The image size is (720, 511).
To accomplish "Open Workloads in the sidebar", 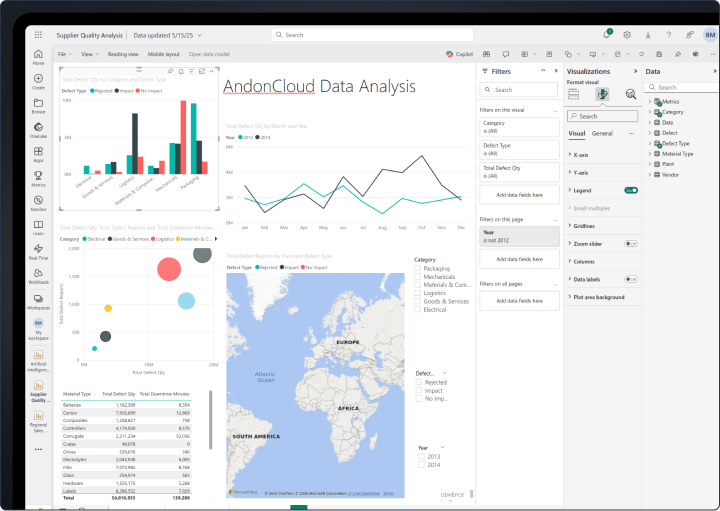I will point(38,276).
